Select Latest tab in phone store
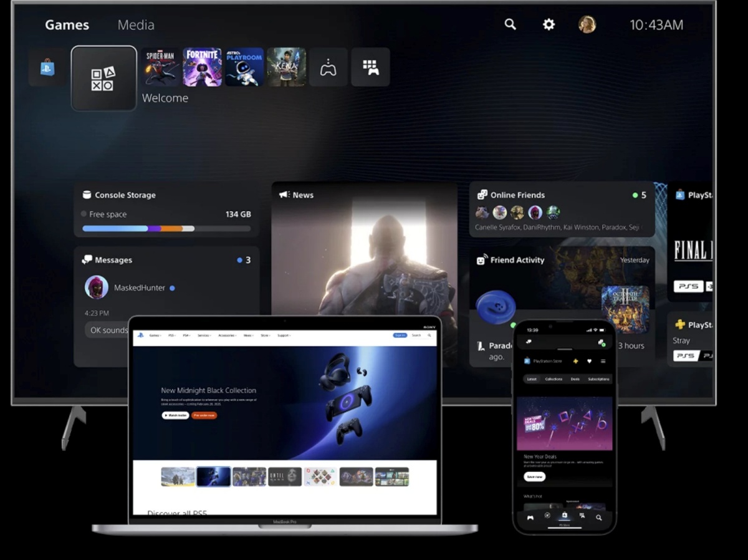This screenshot has height=560, width=748. tap(532, 379)
